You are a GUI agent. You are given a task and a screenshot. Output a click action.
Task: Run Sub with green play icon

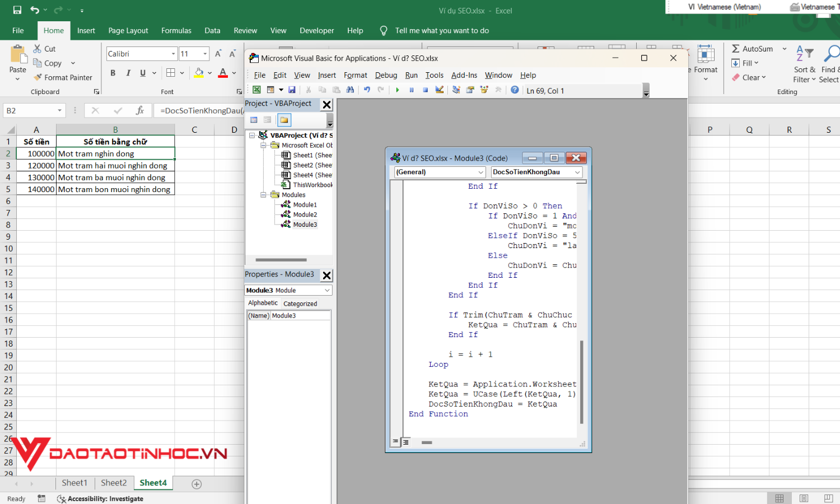coord(398,90)
